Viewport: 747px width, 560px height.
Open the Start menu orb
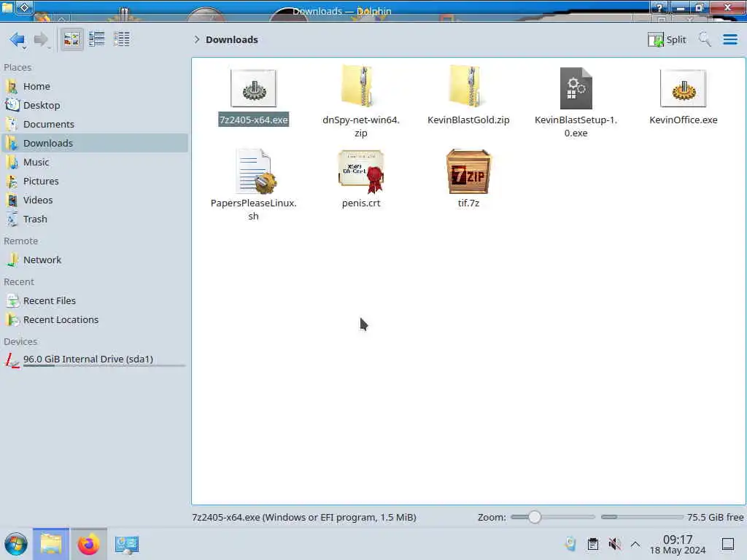tap(16, 544)
